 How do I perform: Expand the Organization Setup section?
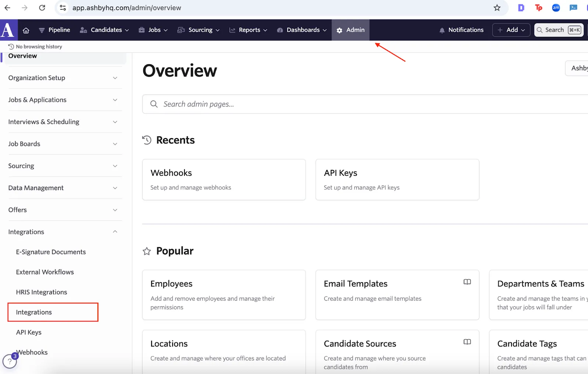[63, 78]
